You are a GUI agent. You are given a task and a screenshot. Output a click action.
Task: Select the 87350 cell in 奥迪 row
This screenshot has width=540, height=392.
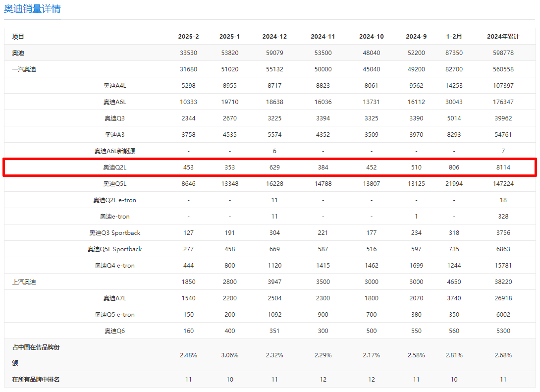454,53
